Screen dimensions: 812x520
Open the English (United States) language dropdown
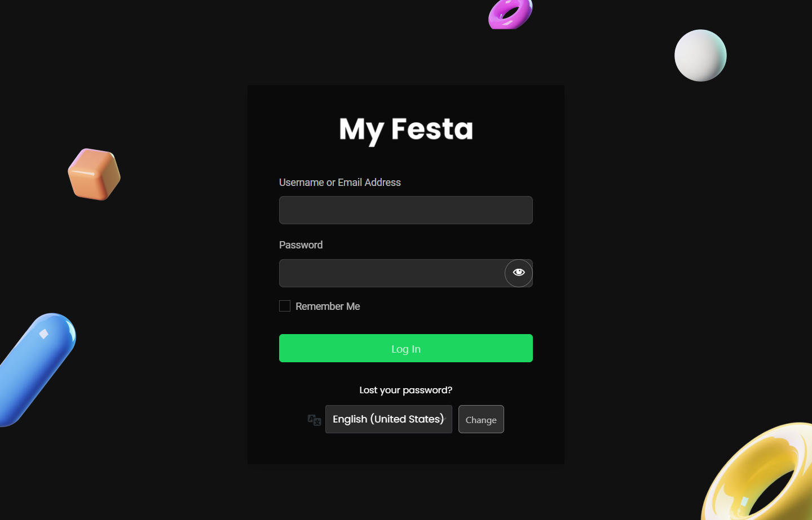click(x=389, y=419)
